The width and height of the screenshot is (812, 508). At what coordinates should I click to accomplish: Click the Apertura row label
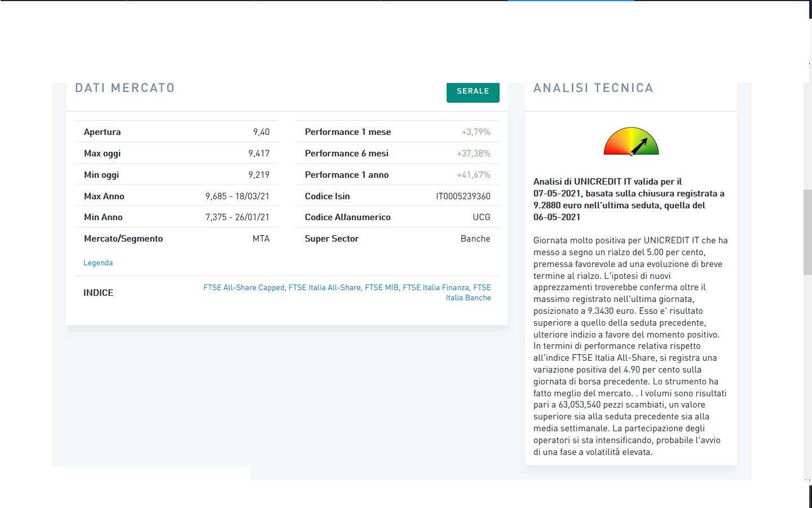point(102,132)
